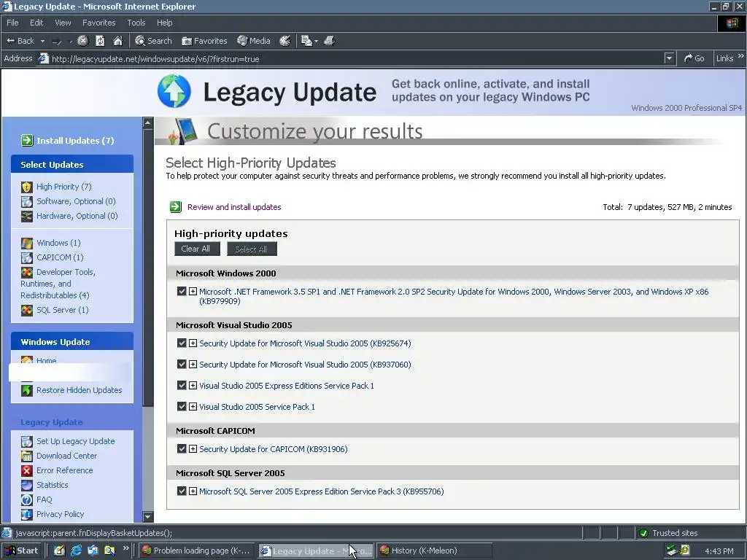Click the FAQ question mark icon
Image resolution: width=747 pixels, height=560 pixels.
click(27, 500)
